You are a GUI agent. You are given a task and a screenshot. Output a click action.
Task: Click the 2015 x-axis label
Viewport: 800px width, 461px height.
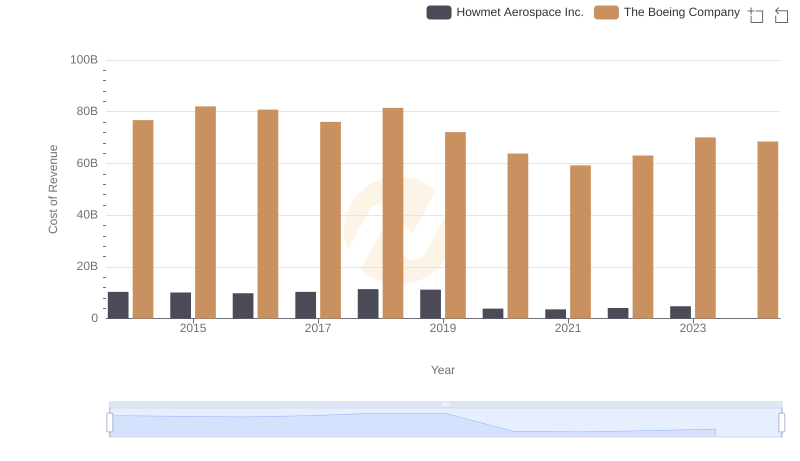coord(193,328)
